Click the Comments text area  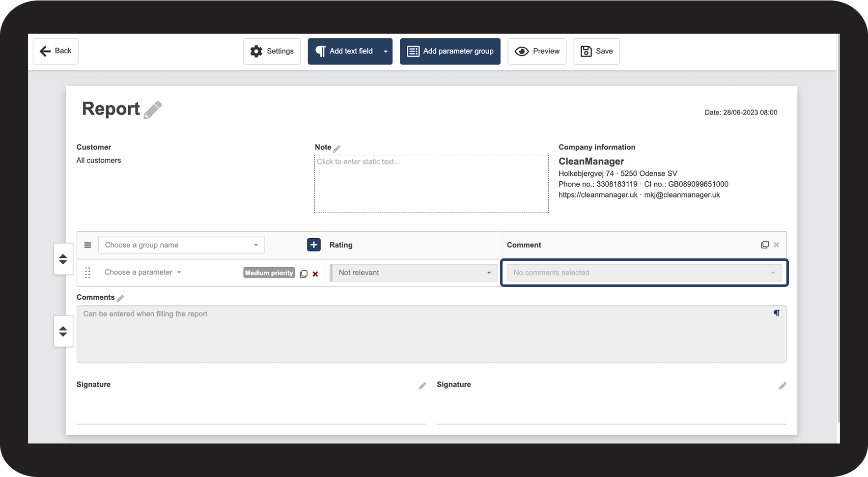[431, 334]
